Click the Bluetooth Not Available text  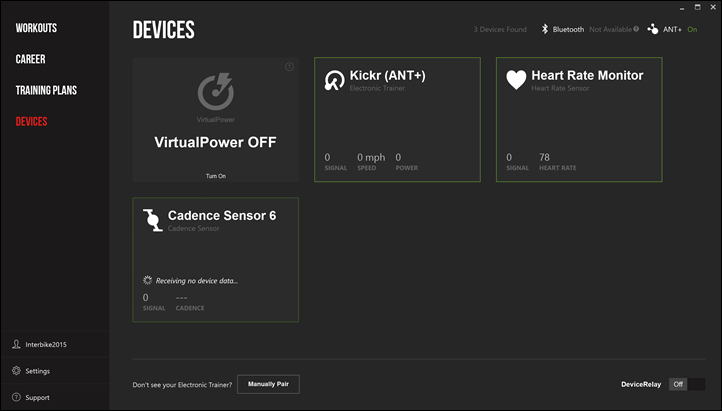pyautogui.click(x=611, y=29)
